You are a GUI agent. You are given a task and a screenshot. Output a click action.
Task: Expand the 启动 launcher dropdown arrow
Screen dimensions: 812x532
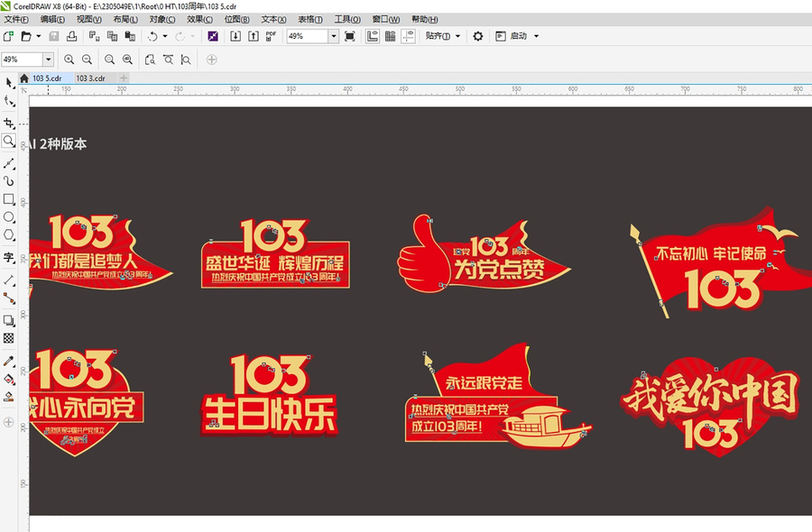click(537, 36)
